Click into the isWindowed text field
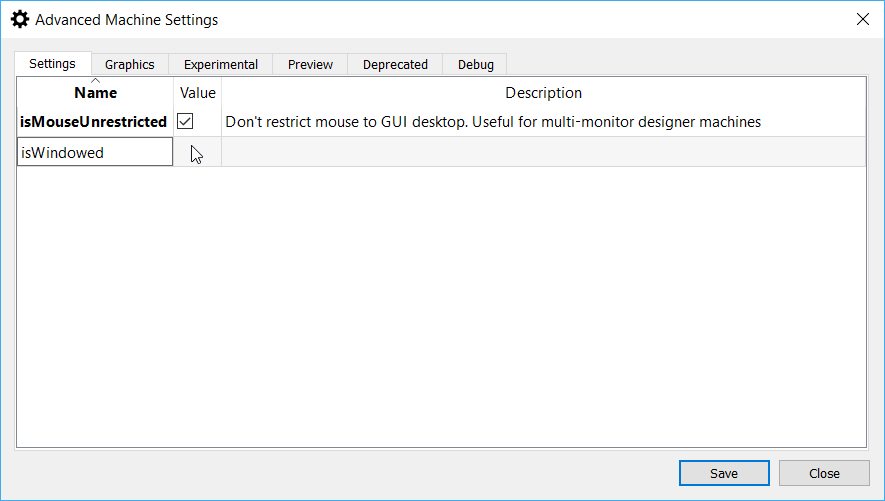 coord(94,153)
